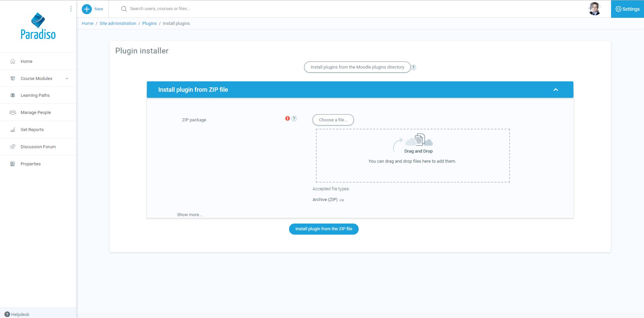The width and height of the screenshot is (644, 318).
Task: Click the Paradiso logo
Action: [x=38, y=26]
